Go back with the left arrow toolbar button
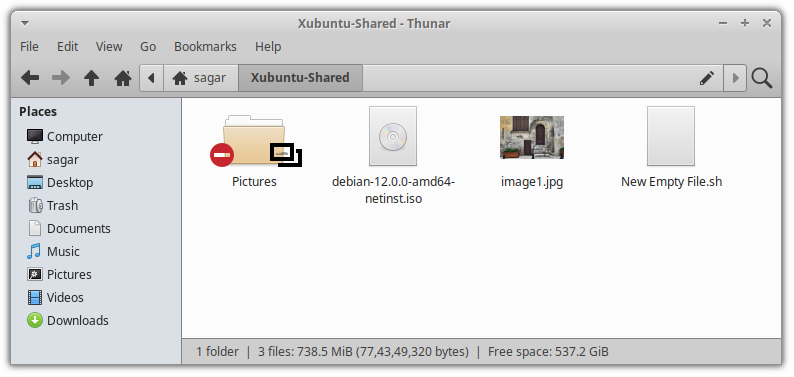This screenshot has height=377, width=794. tap(30, 78)
